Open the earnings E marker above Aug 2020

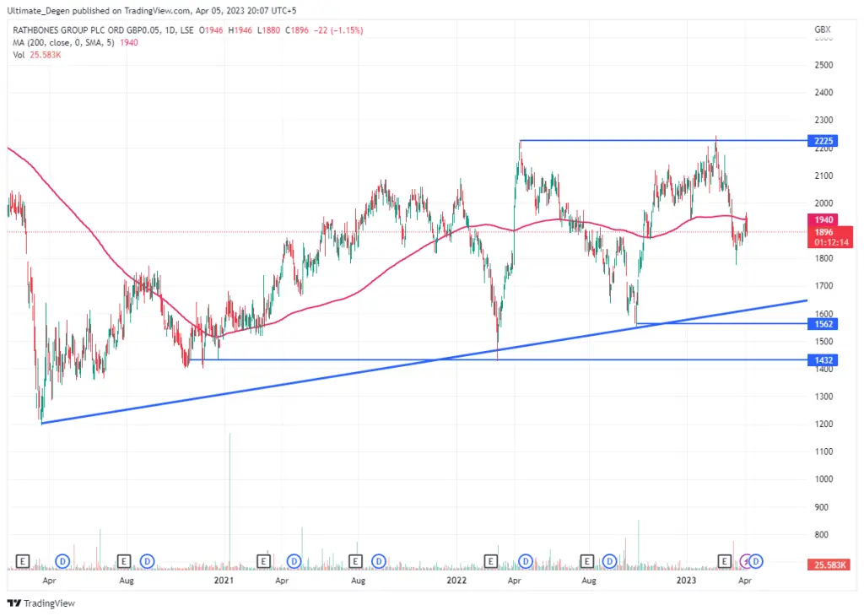(124, 561)
